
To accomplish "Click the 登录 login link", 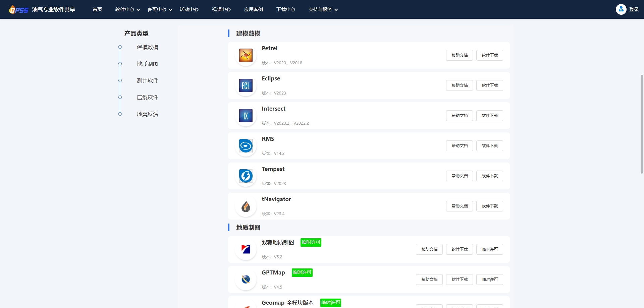I will pos(634,9).
